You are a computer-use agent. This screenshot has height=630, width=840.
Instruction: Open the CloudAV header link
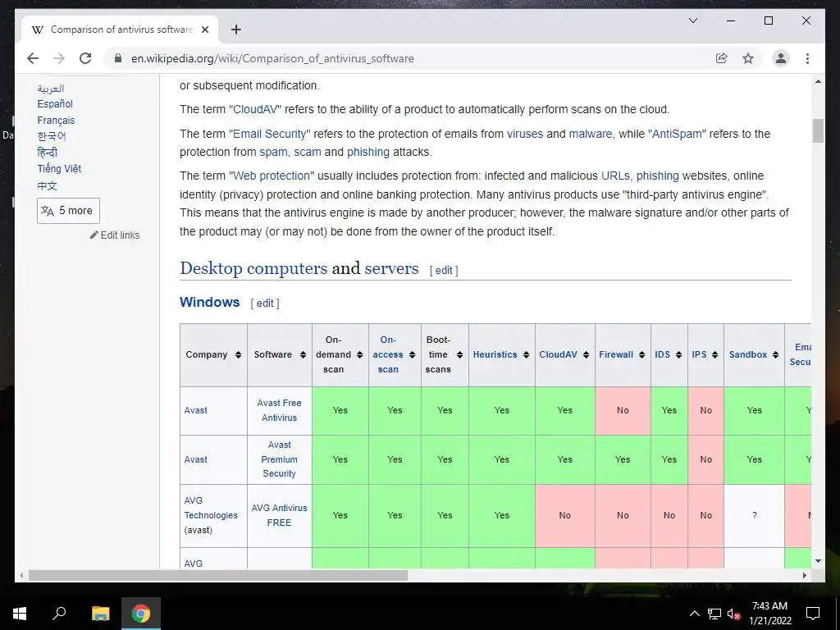558,354
